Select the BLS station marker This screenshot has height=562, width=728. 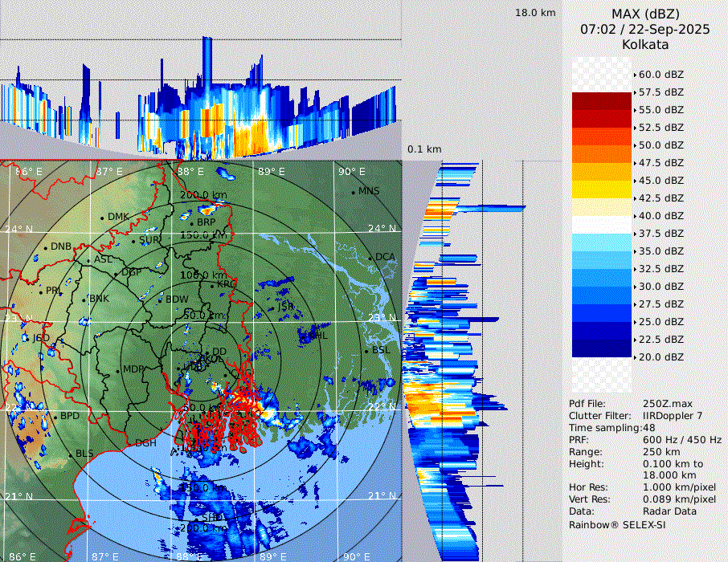[x=70, y=454]
